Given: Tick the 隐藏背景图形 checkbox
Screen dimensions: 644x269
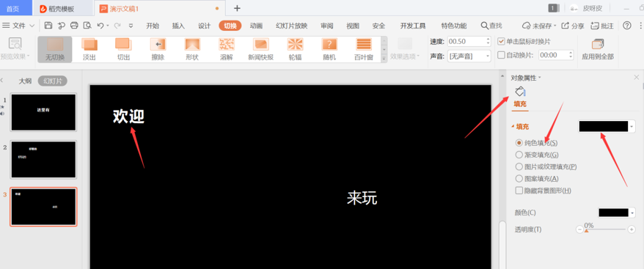Looking at the screenshot, I should coord(519,191).
